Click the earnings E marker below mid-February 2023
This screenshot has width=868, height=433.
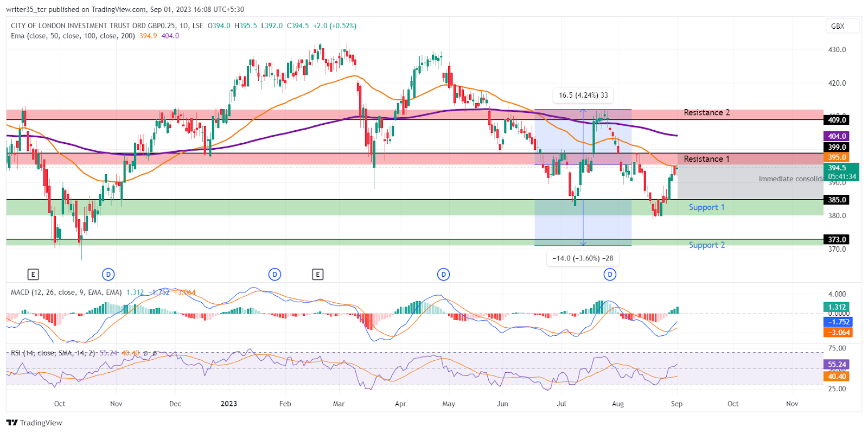click(318, 275)
